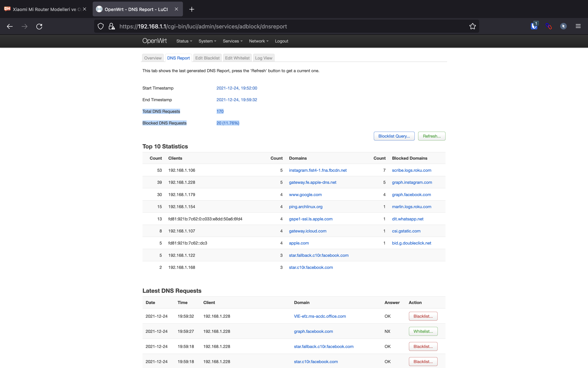The image size is (588, 368).
Task: Open star.c10r.facebook.com in Top 10 Domains
Action: [x=311, y=267]
